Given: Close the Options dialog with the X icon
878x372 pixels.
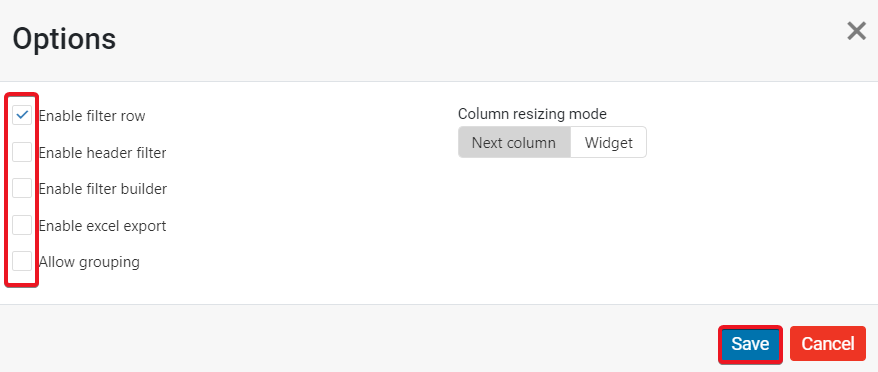Looking at the screenshot, I should 857,31.
